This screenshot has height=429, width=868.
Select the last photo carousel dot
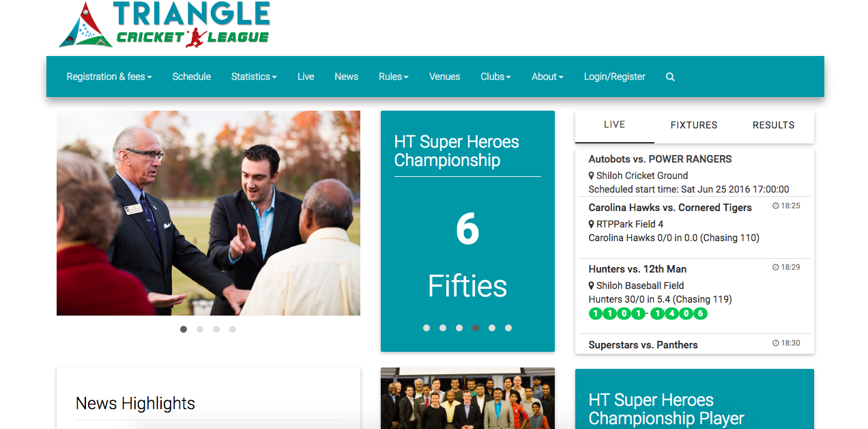pyautogui.click(x=233, y=329)
